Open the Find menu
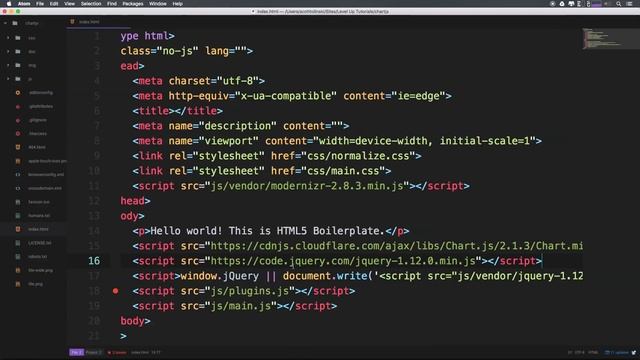640x360 pixels. click(112, 4)
